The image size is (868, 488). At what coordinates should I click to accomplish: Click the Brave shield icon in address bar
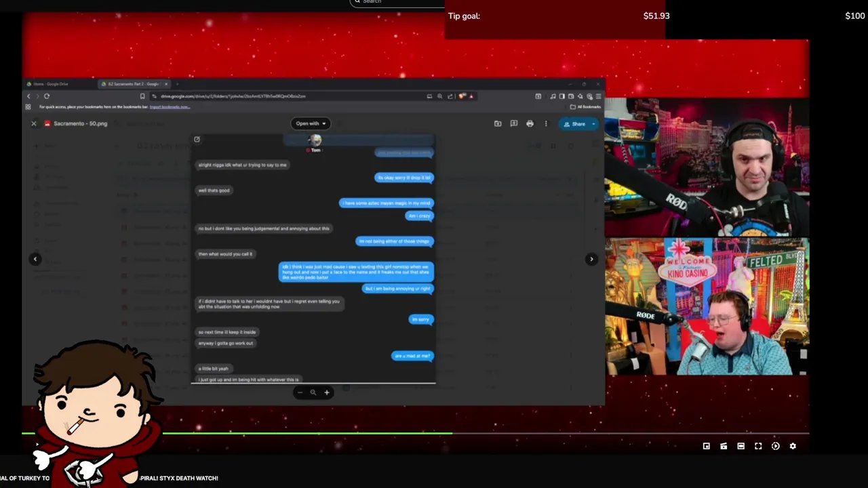click(x=462, y=96)
